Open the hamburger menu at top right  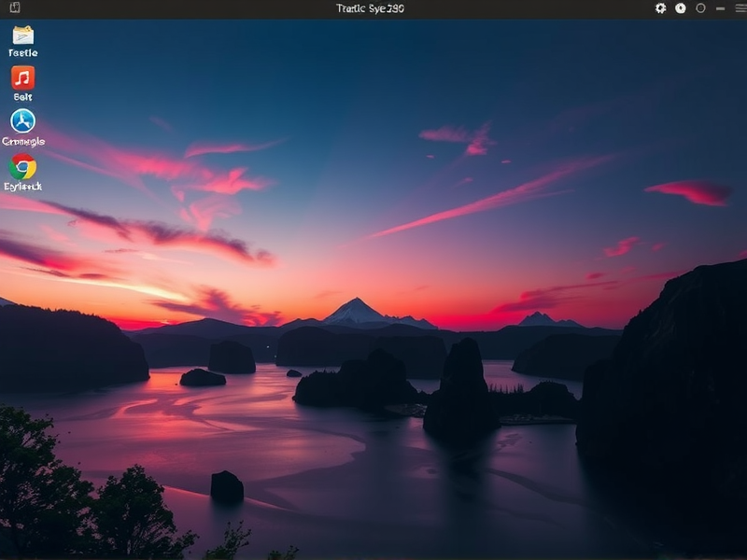point(740,8)
